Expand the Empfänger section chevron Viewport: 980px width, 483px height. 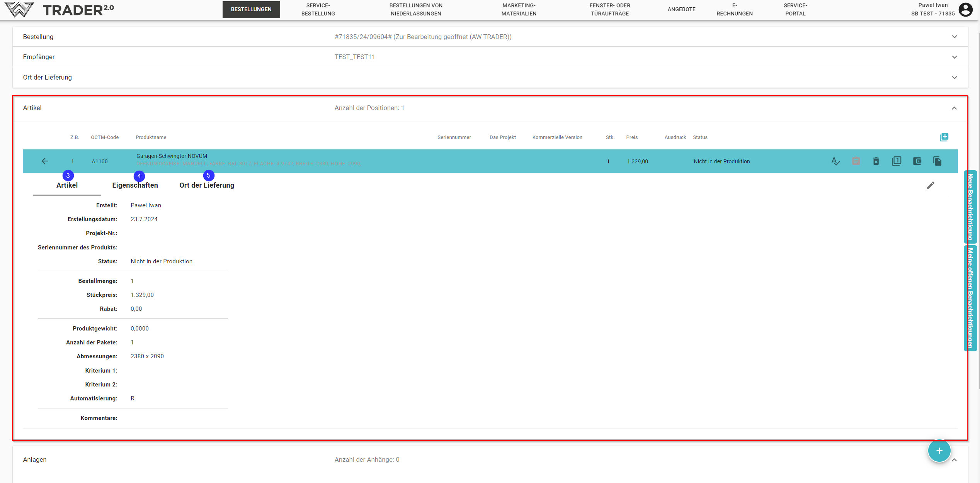coord(954,57)
